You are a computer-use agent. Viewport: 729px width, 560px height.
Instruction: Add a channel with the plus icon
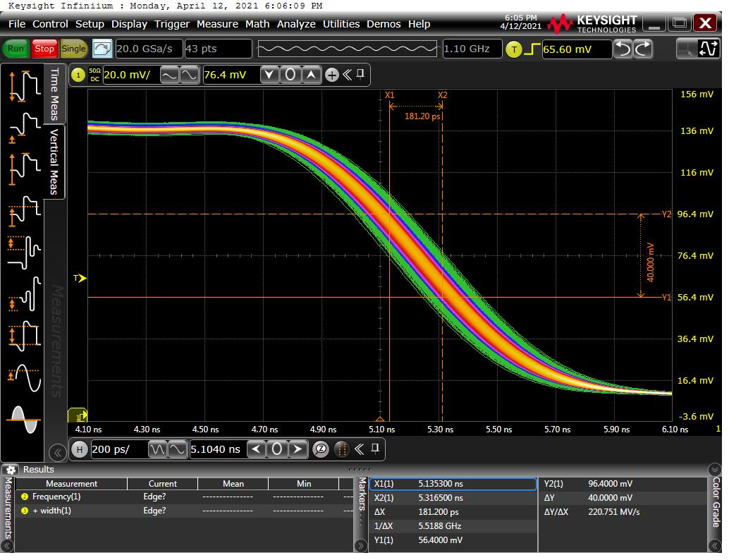pos(332,75)
